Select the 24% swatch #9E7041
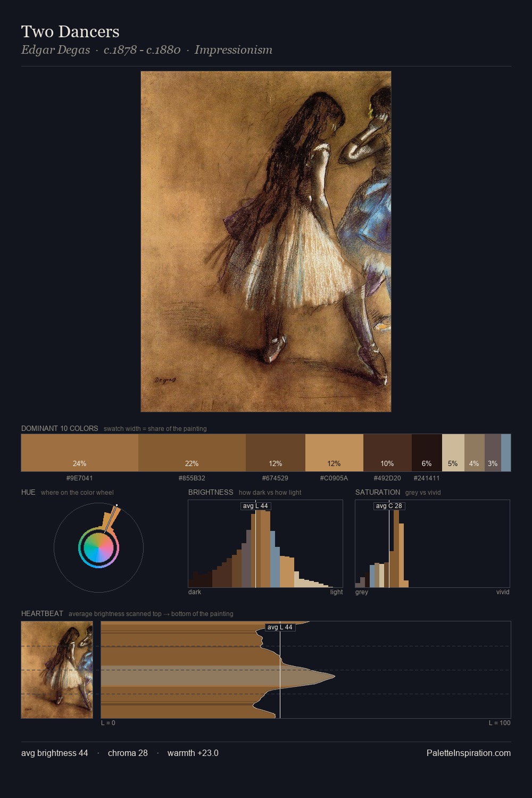The image size is (532, 798). (x=80, y=453)
